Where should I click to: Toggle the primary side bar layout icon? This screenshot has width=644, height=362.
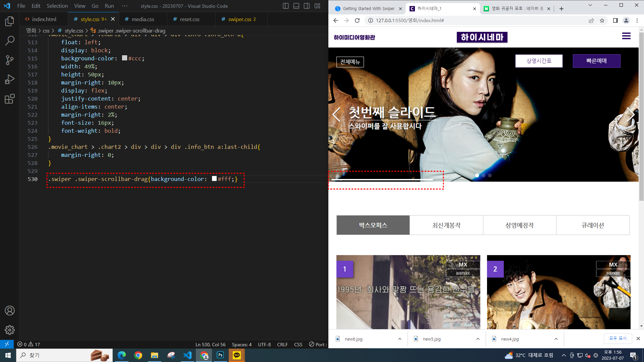[x=286, y=6]
